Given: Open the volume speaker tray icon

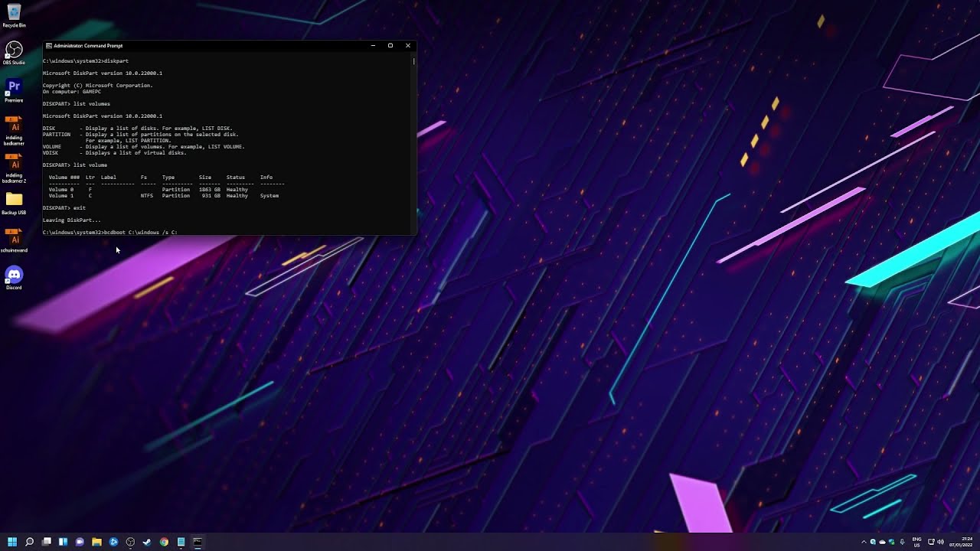Looking at the screenshot, I should 940,542.
